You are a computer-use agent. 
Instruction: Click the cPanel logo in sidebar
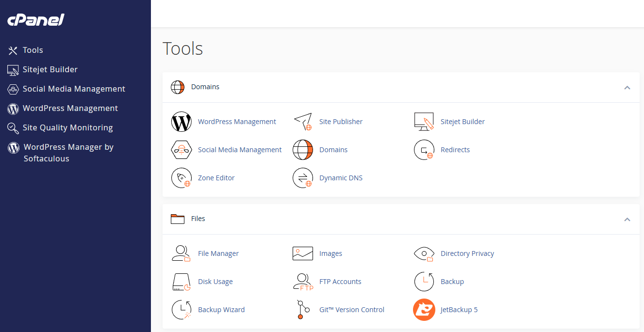click(36, 20)
